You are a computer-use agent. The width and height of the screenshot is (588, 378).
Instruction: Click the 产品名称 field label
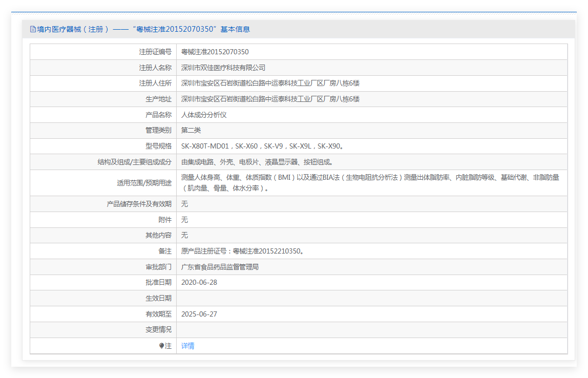click(159, 115)
